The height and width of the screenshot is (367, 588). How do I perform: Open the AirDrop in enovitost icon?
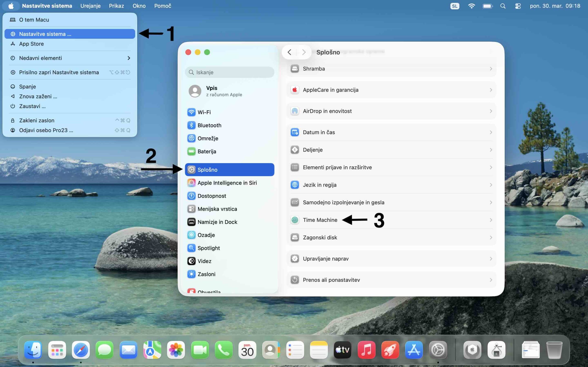pos(295,111)
